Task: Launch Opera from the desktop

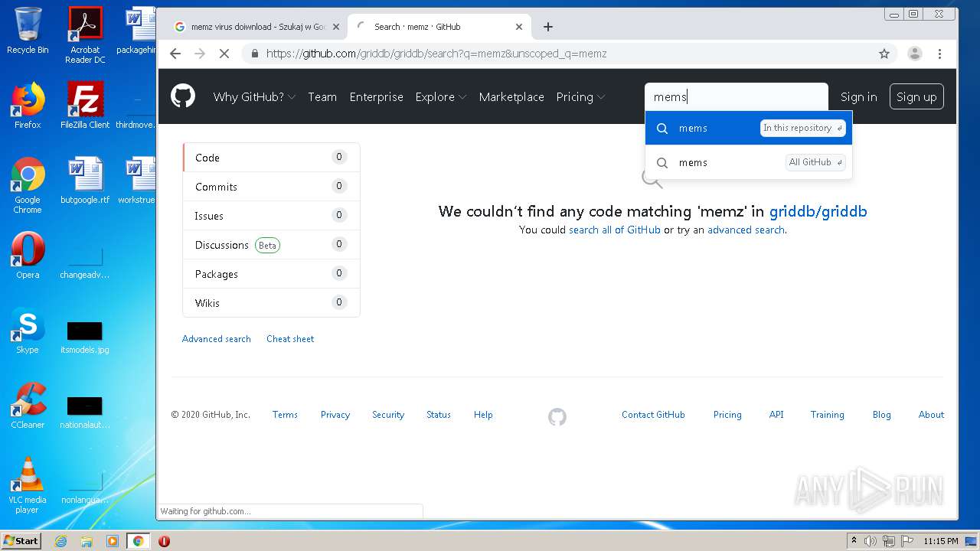Action: [28, 256]
